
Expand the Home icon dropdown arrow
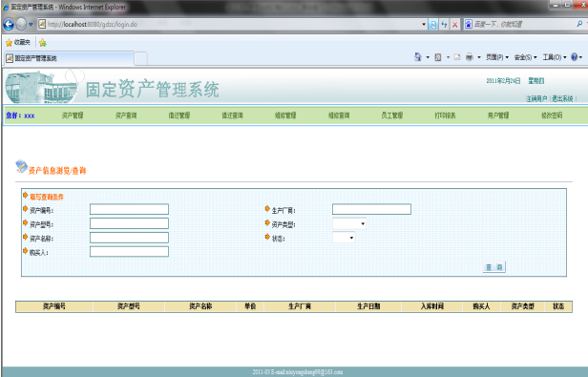tap(428, 57)
